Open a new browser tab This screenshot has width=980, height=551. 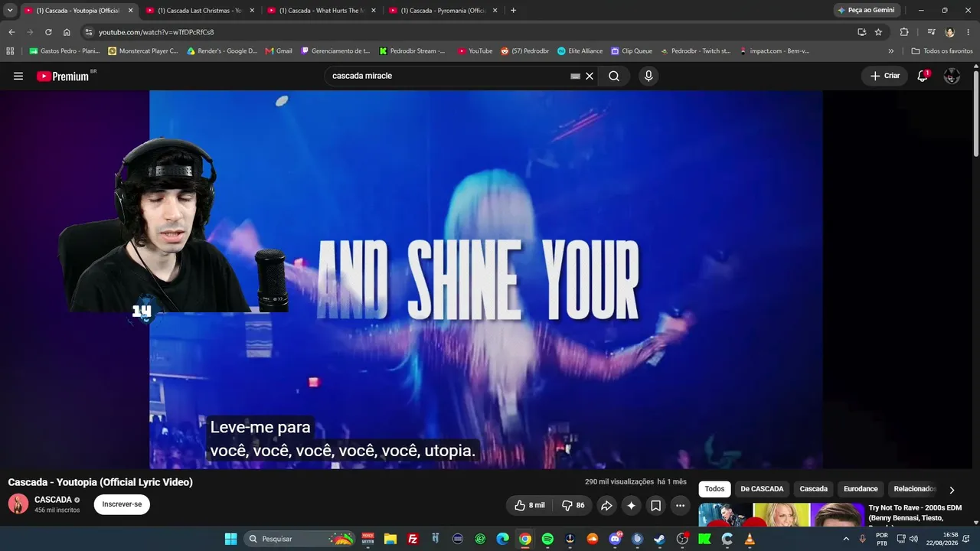pyautogui.click(x=513, y=11)
